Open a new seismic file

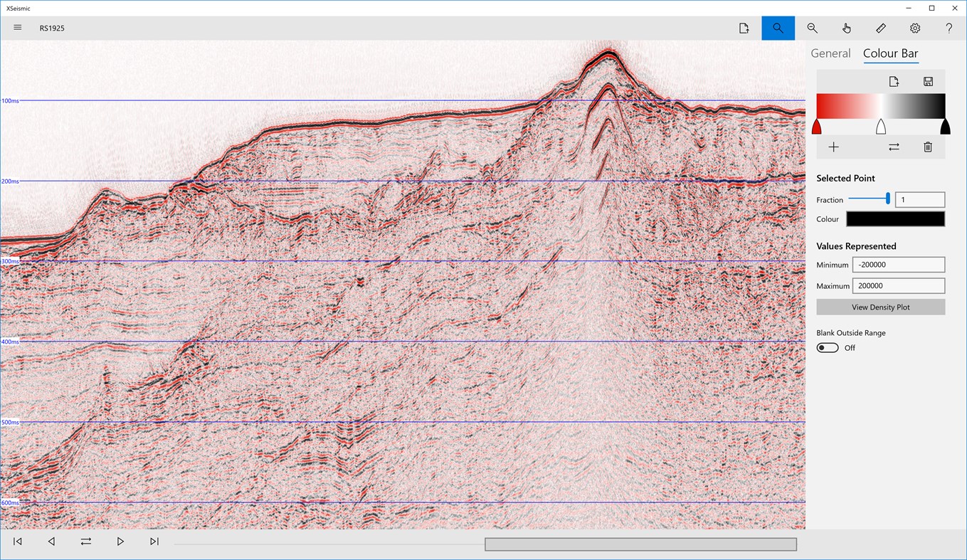pos(744,28)
